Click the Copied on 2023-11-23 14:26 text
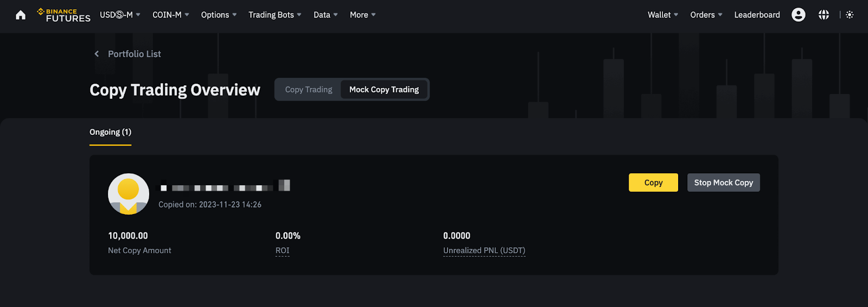This screenshot has width=868, height=307. click(x=210, y=205)
